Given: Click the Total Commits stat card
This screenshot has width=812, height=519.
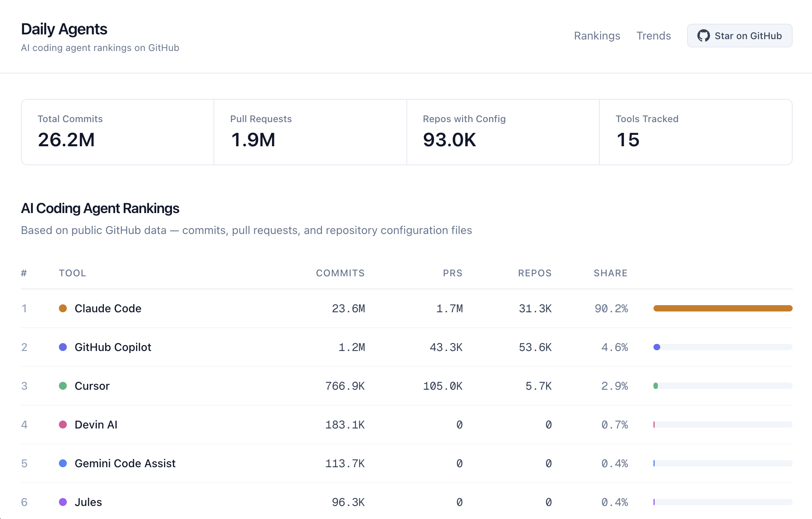Looking at the screenshot, I should (117, 132).
